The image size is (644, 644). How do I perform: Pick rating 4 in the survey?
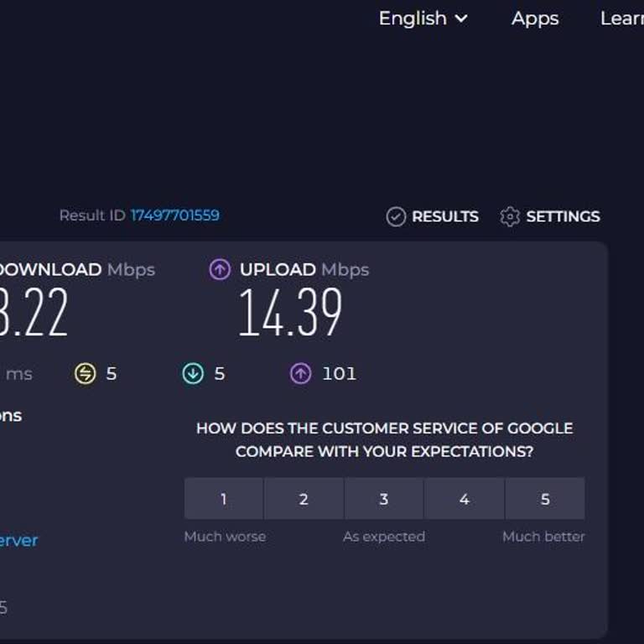pyautogui.click(x=464, y=499)
